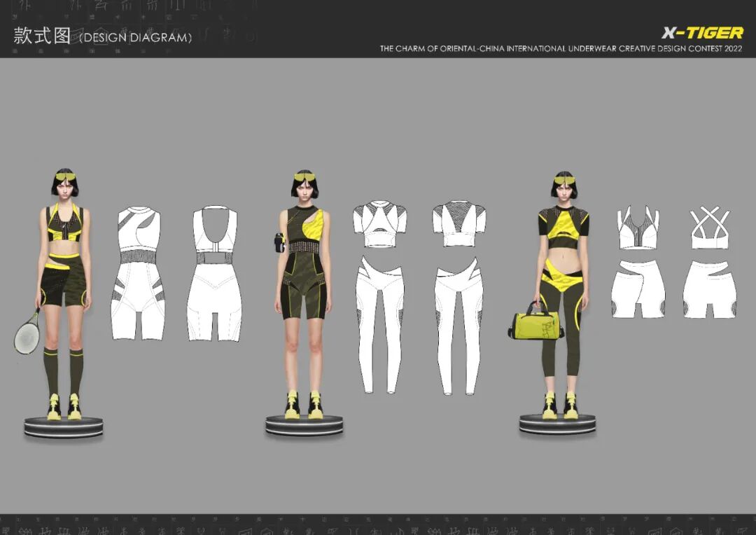Click the front crop top flat sketch
The width and height of the screenshot is (756, 535).
[x=380, y=224]
